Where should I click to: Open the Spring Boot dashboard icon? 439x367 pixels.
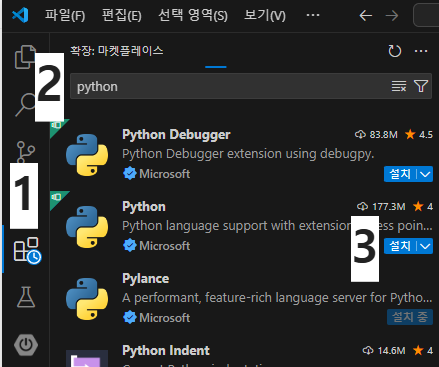click(x=26, y=345)
